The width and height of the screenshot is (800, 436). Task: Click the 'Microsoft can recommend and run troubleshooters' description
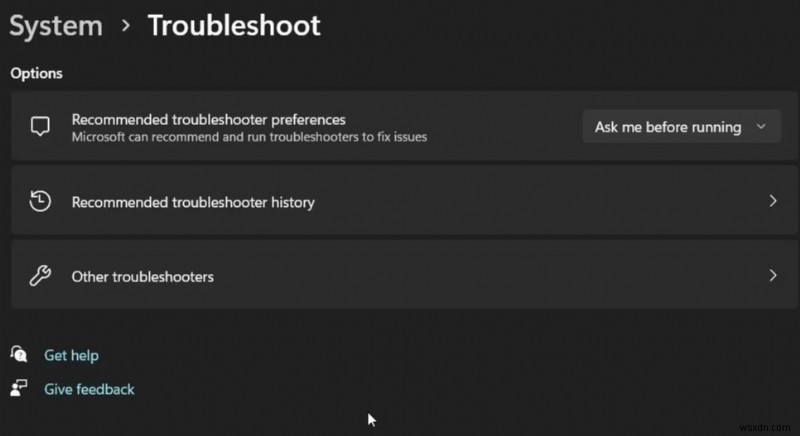point(249,136)
